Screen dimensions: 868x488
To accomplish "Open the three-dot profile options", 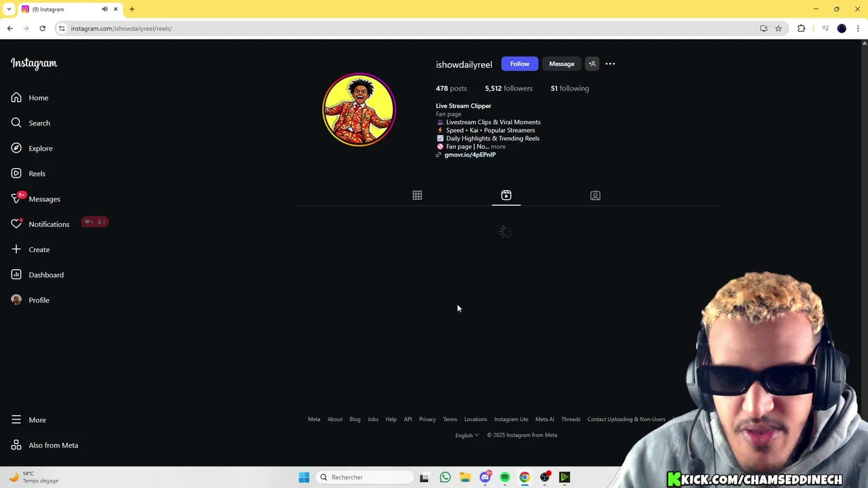I will (610, 64).
